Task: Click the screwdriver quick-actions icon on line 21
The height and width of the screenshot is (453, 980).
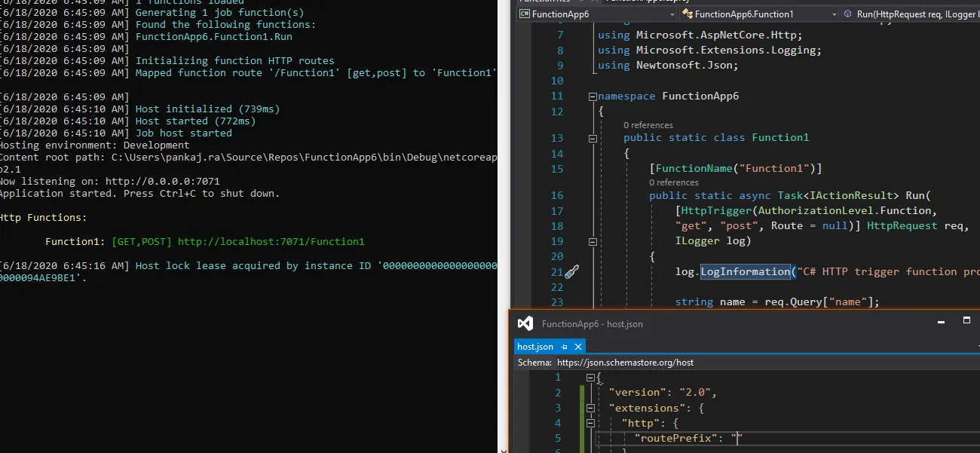Action: (x=571, y=272)
